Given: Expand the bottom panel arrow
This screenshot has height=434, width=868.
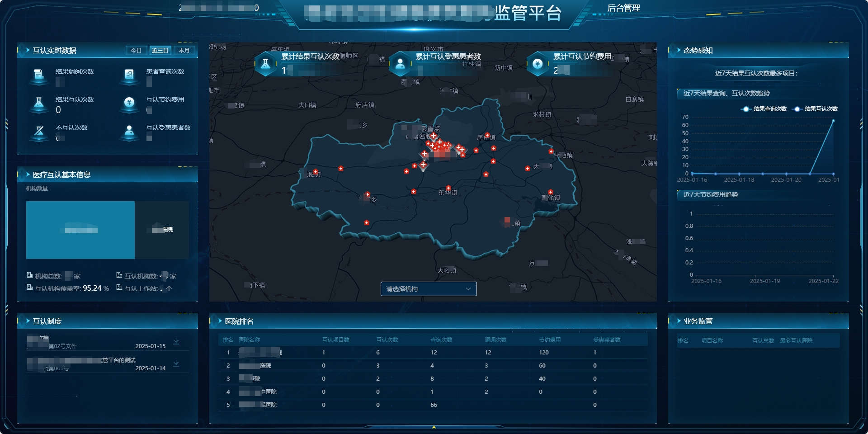Looking at the screenshot, I should pos(434,427).
